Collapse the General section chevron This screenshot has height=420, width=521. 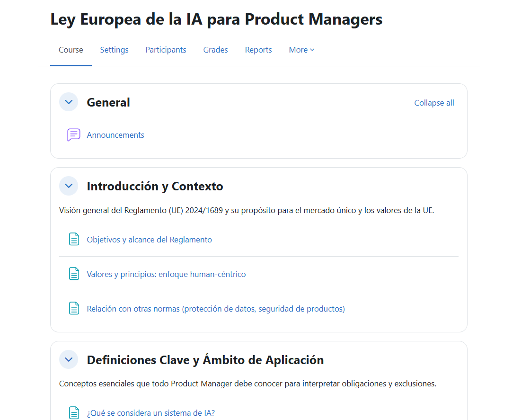(x=69, y=102)
